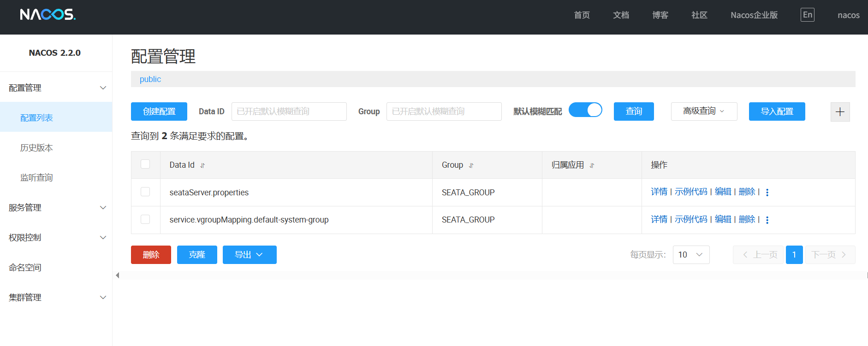Open Nacos企业版 in top navigation

[754, 15]
